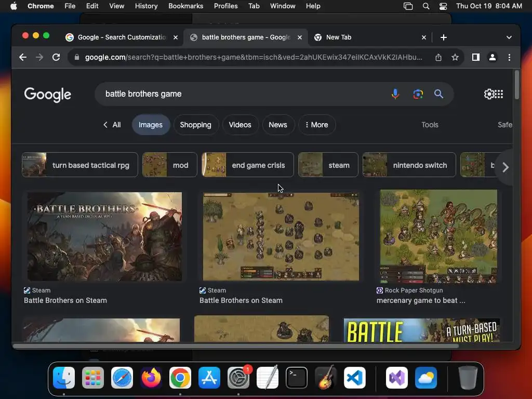Expand the More search filters menu
The height and width of the screenshot is (399, 532).
317,125
